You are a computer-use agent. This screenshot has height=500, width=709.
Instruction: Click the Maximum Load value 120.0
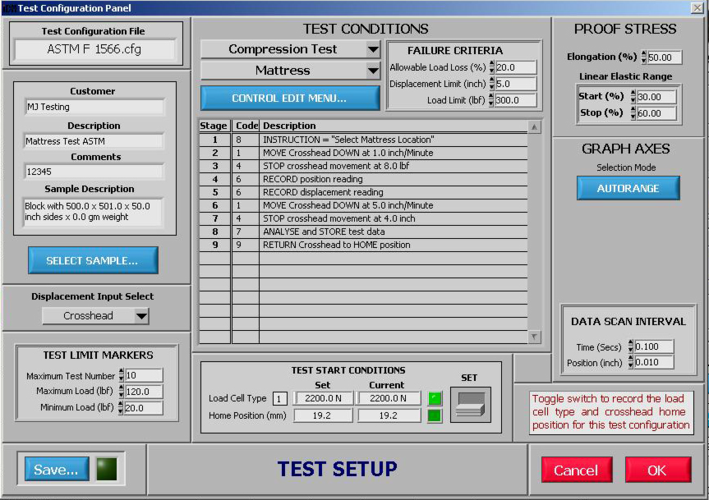point(144,392)
